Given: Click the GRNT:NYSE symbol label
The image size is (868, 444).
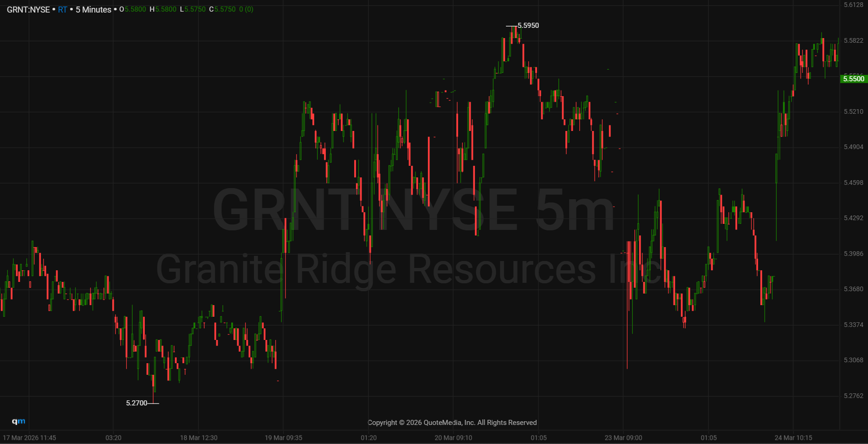Looking at the screenshot, I should [28, 10].
